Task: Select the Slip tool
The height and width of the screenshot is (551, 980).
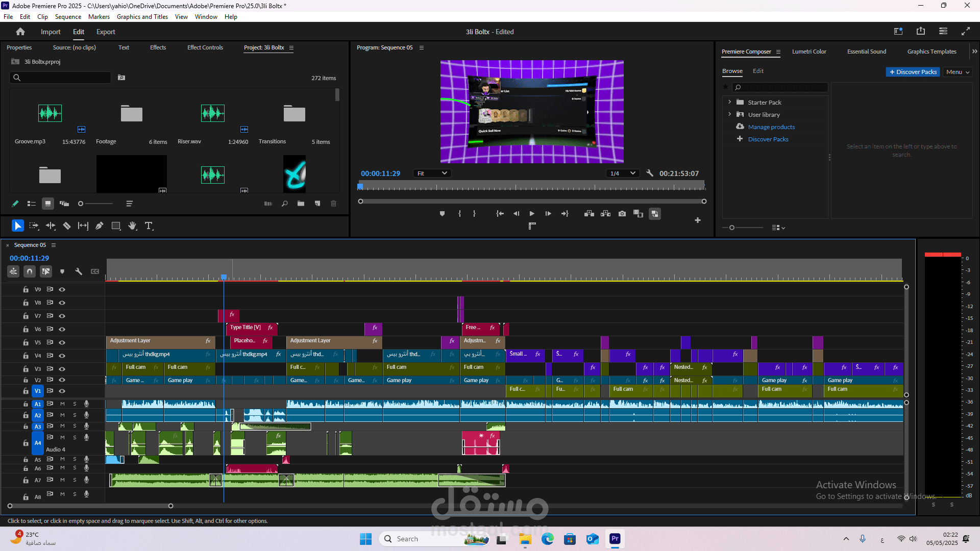Action: point(83,226)
